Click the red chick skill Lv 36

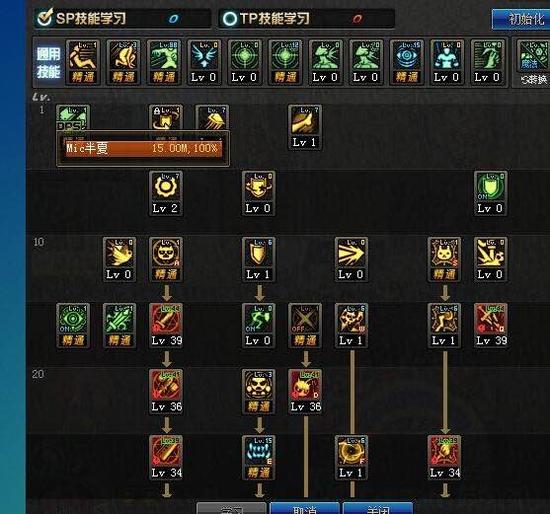coord(305,391)
